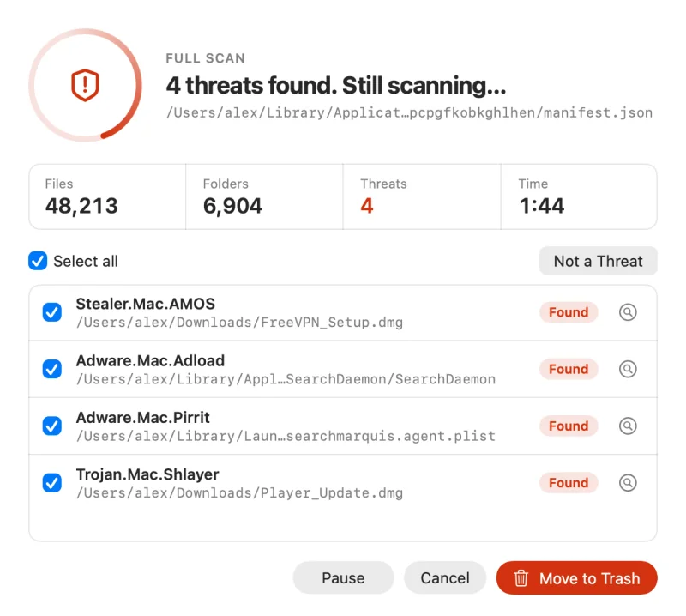Viewport: 686px width, 616px height.
Task: Click the Found badge for Stealer.Mac.AMOS
Action: click(x=569, y=312)
